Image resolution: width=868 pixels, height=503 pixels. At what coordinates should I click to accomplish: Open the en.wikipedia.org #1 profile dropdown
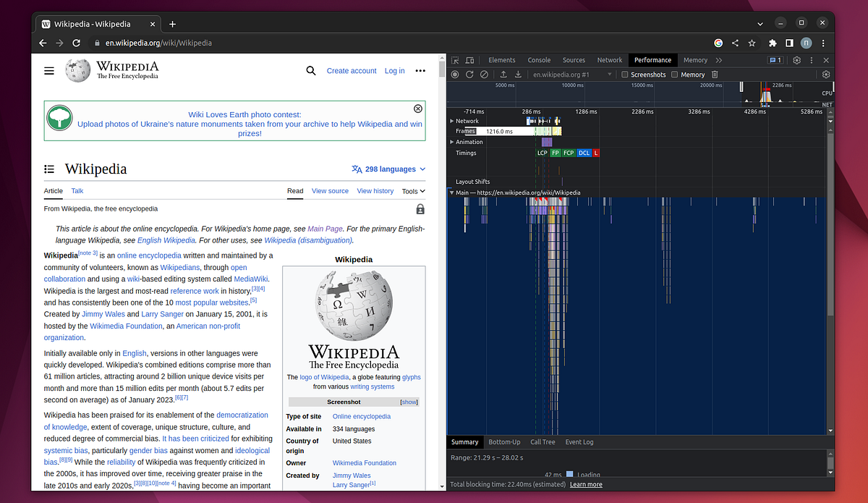pos(571,75)
